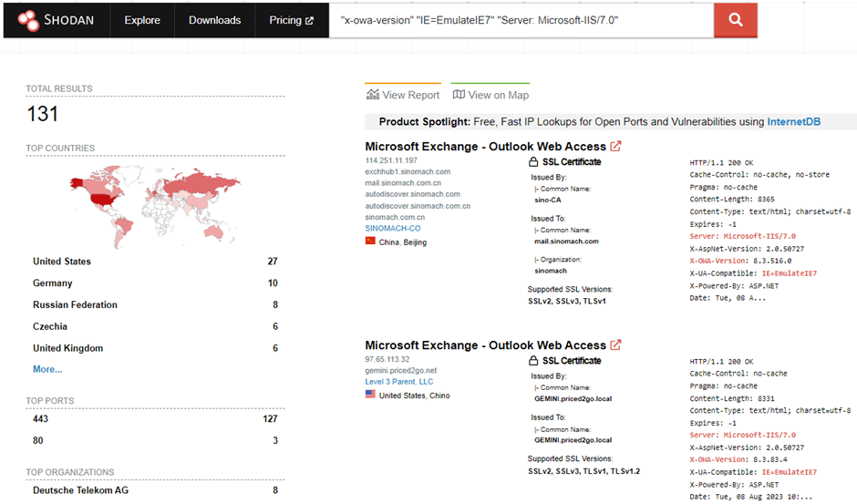Click the China, Beijing location text
Viewport: 857px width, 504px height.
tap(403, 242)
